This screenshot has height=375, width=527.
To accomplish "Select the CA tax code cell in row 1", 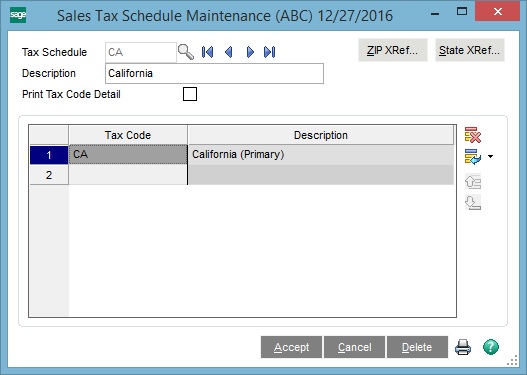I will pos(128,155).
